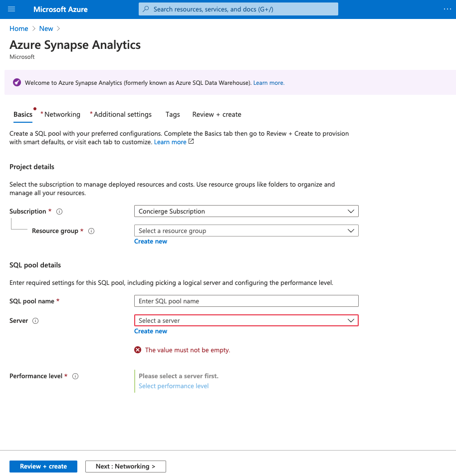Click the search magnifier in the top bar
The width and height of the screenshot is (456, 476).
[145, 8]
